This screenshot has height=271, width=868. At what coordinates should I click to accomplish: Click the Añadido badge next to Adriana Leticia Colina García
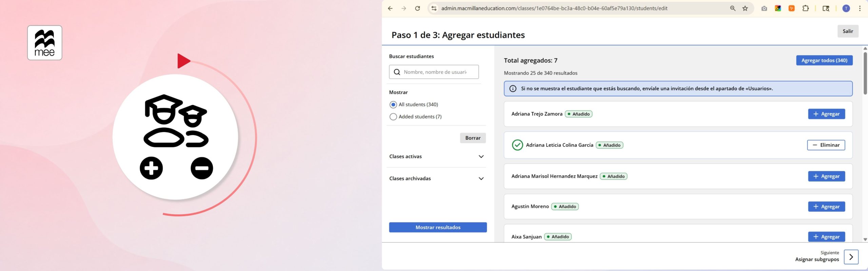(609, 145)
